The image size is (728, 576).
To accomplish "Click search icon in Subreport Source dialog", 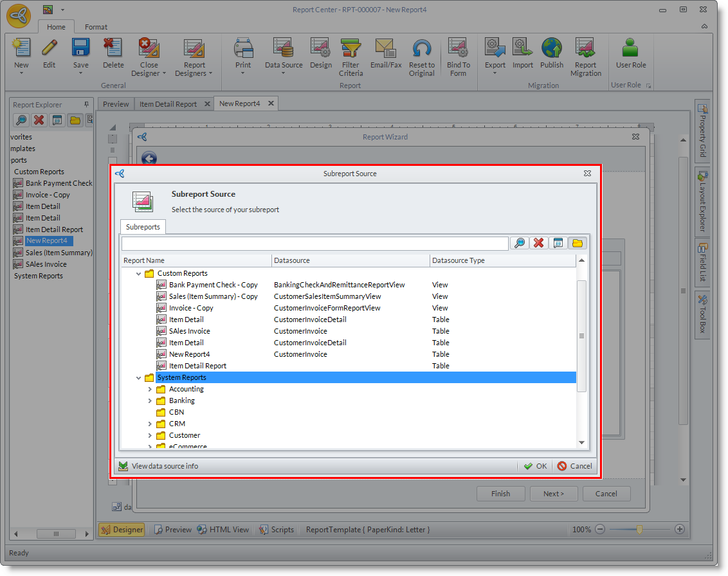I will (519, 243).
